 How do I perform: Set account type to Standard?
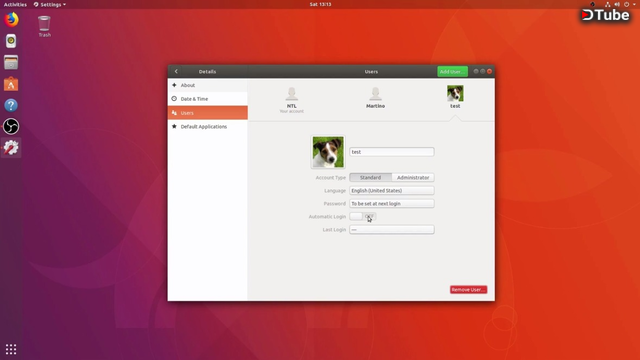click(x=371, y=178)
